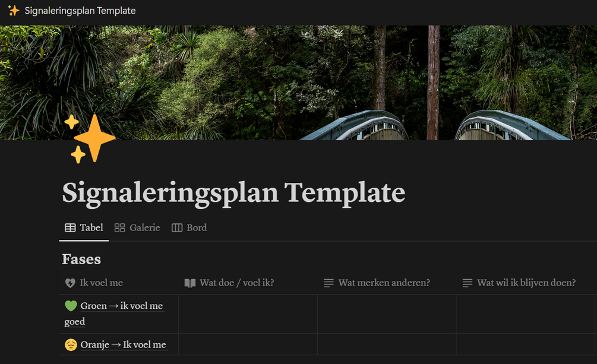Switch to the Galerie view tab
597x364 pixels.
[137, 227]
